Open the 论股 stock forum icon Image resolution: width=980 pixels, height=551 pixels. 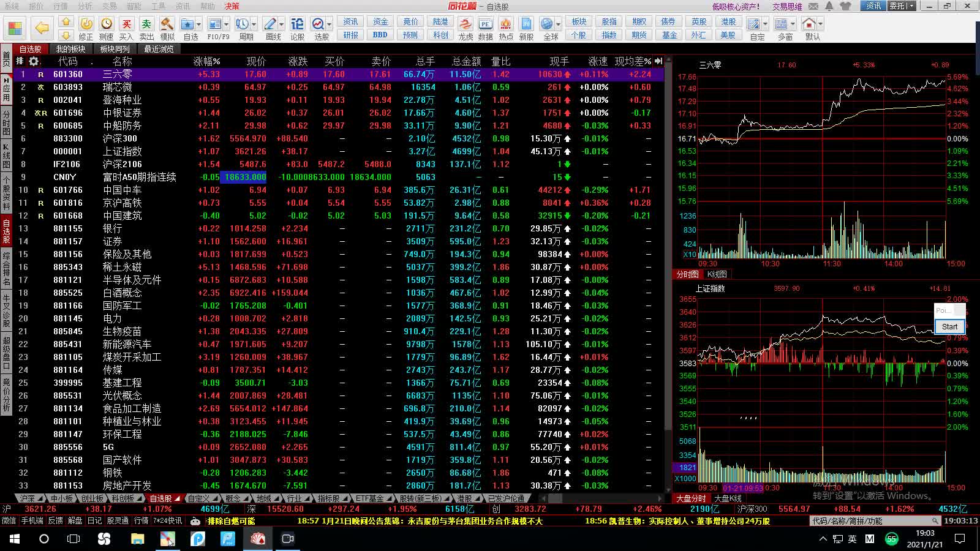[x=297, y=28]
